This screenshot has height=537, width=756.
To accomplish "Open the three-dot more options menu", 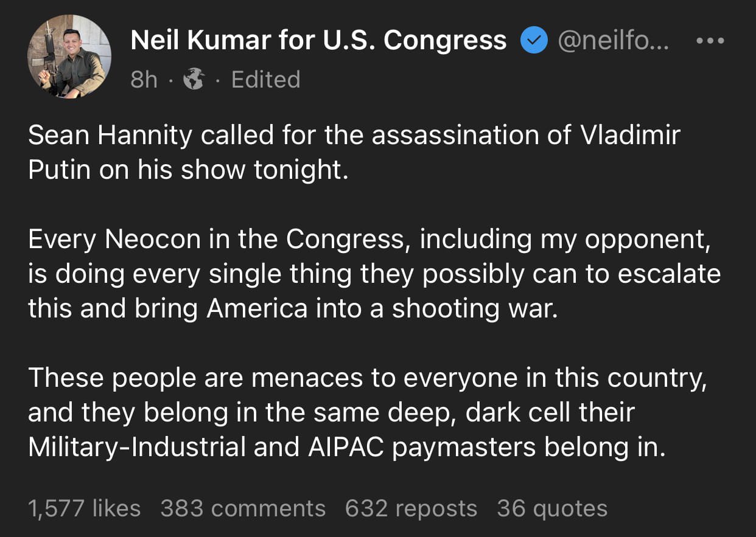I will [x=710, y=41].
